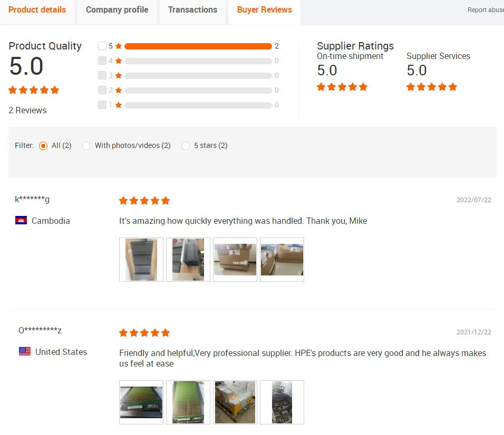The image size is (504, 435).
Task: Open the last photo in United States review
Action: (x=282, y=402)
